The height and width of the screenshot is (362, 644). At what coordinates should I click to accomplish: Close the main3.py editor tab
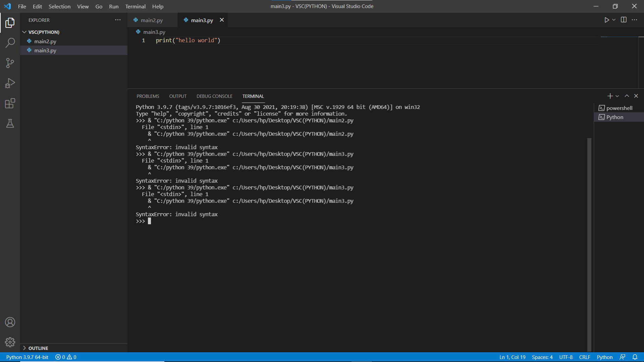click(x=222, y=20)
